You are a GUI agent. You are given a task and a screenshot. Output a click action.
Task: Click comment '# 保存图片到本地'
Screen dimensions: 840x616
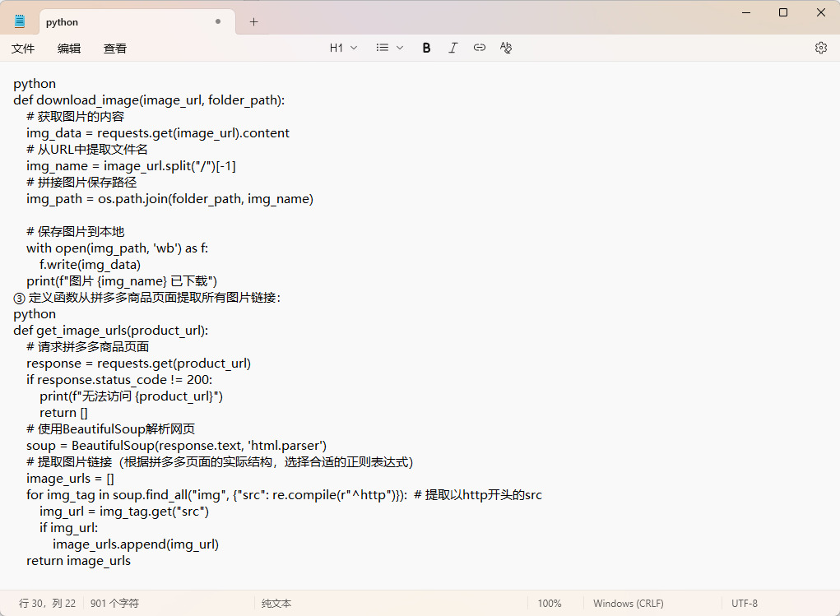tap(76, 232)
